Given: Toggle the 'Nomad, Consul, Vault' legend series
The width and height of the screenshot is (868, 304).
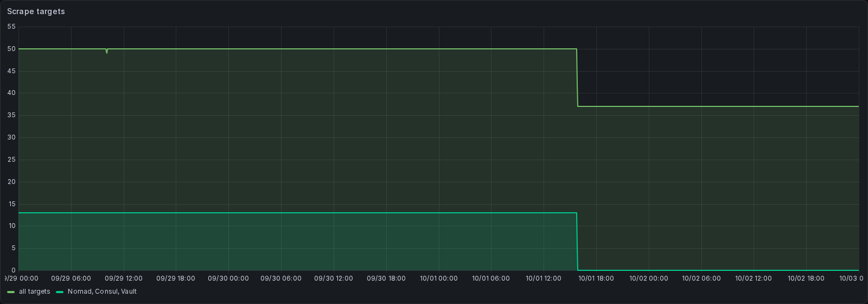Looking at the screenshot, I should [102, 292].
